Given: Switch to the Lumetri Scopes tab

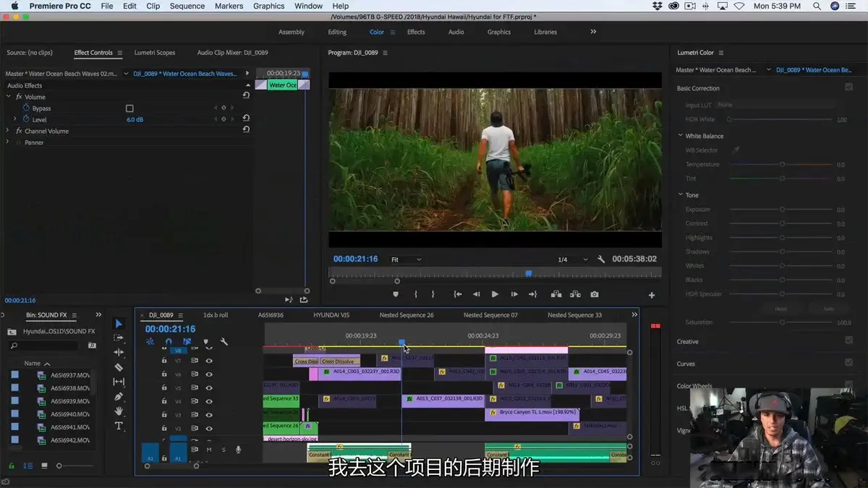Looking at the screenshot, I should 155,53.
